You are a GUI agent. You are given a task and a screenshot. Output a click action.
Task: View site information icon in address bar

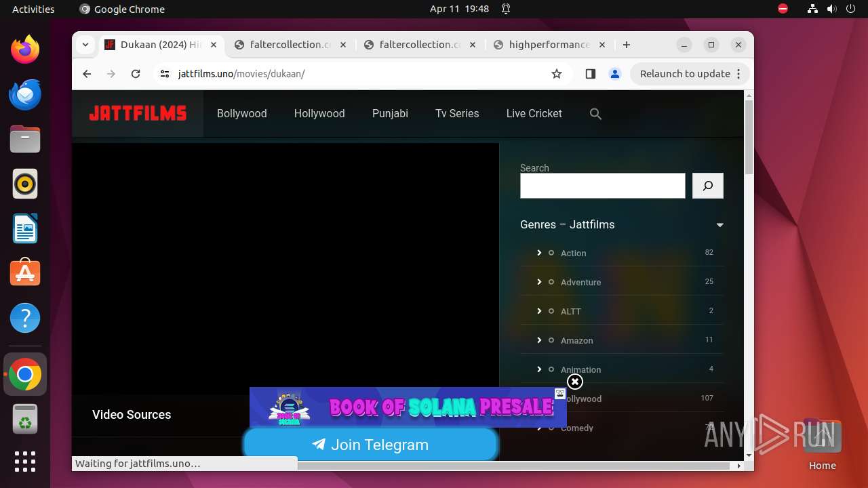[x=165, y=74]
